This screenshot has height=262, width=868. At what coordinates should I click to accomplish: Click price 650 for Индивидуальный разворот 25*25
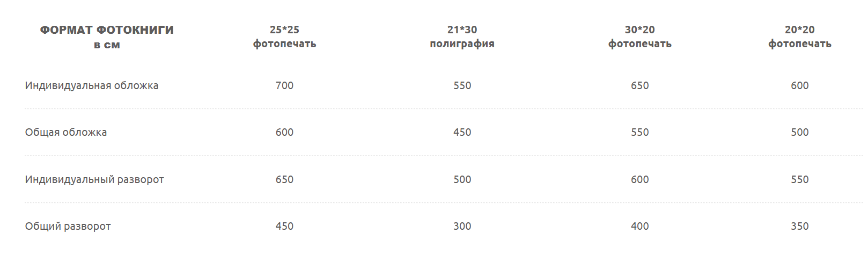pyautogui.click(x=284, y=179)
